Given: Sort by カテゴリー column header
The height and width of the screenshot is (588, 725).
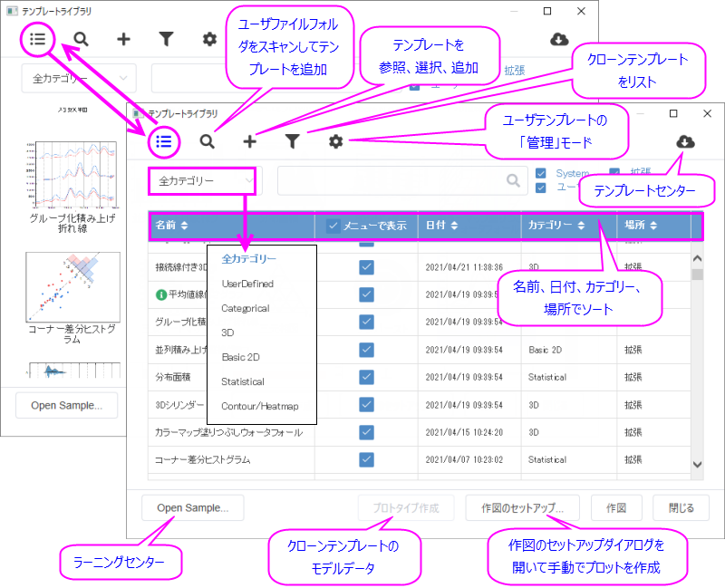Looking at the screenshot, I should pyautogui.click(x=556, y=225).
